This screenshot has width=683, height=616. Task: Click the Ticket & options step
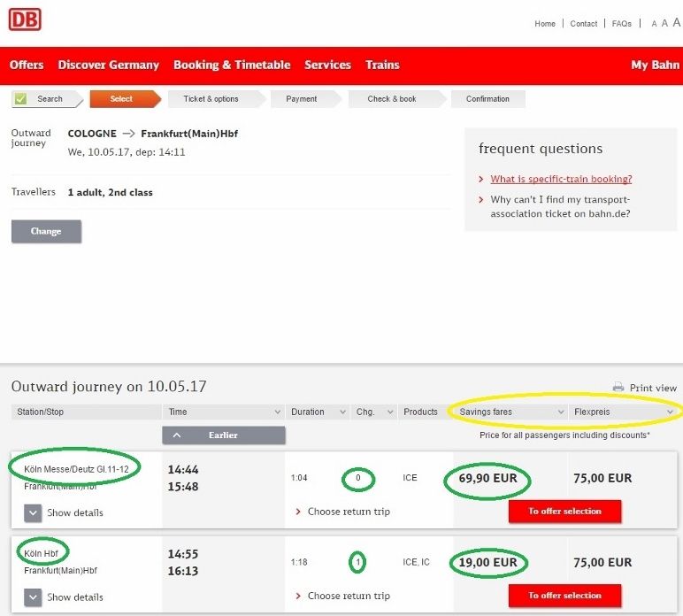(216, 99)
